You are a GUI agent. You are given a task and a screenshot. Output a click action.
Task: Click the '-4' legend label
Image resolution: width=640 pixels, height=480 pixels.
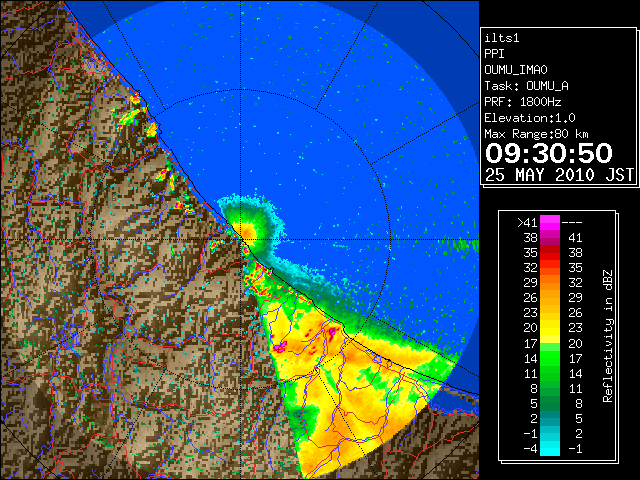click(x=530, y=448)
